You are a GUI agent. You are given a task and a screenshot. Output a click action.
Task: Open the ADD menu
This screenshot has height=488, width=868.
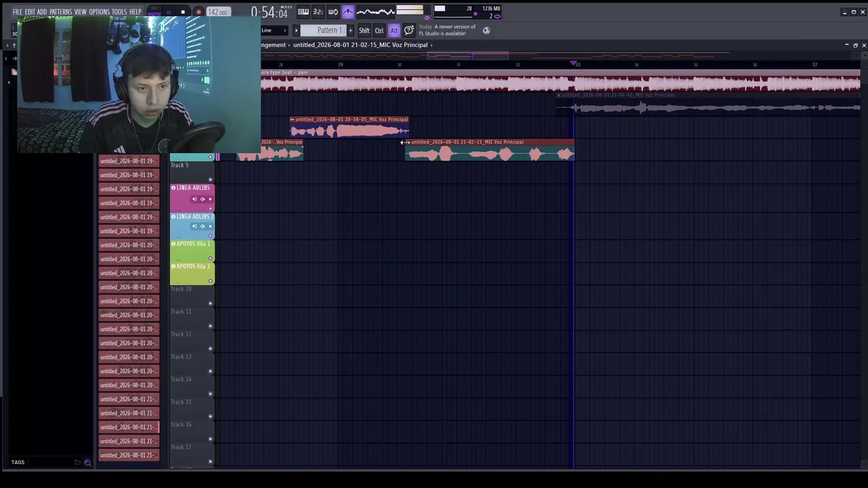pos(42,12)
